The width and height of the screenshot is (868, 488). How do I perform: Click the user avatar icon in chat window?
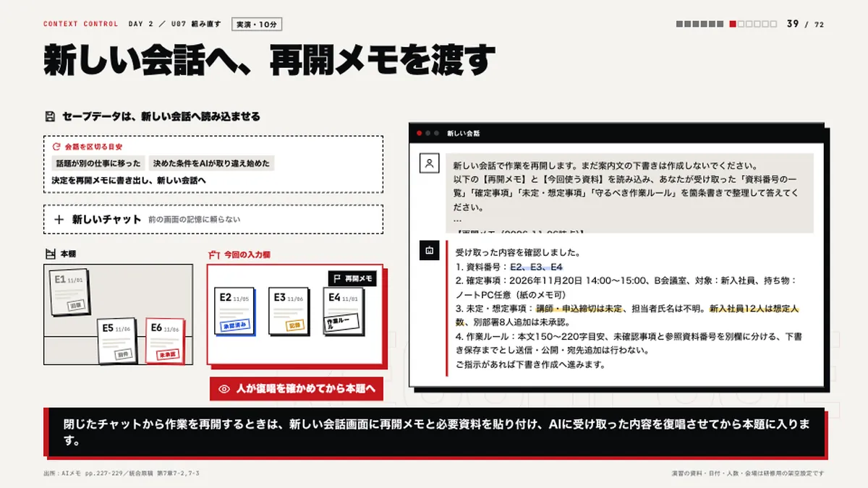click(x=429, y=163)
